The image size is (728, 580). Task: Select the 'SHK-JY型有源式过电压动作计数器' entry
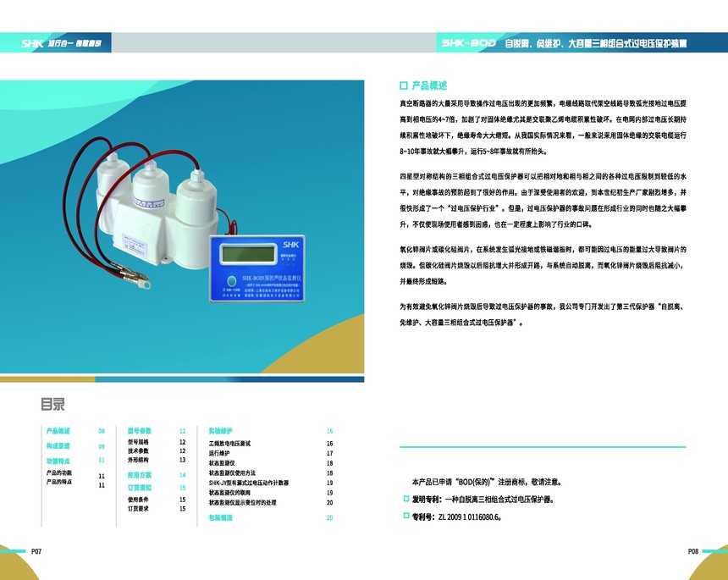pyautogui.click(x=249, y=483)
